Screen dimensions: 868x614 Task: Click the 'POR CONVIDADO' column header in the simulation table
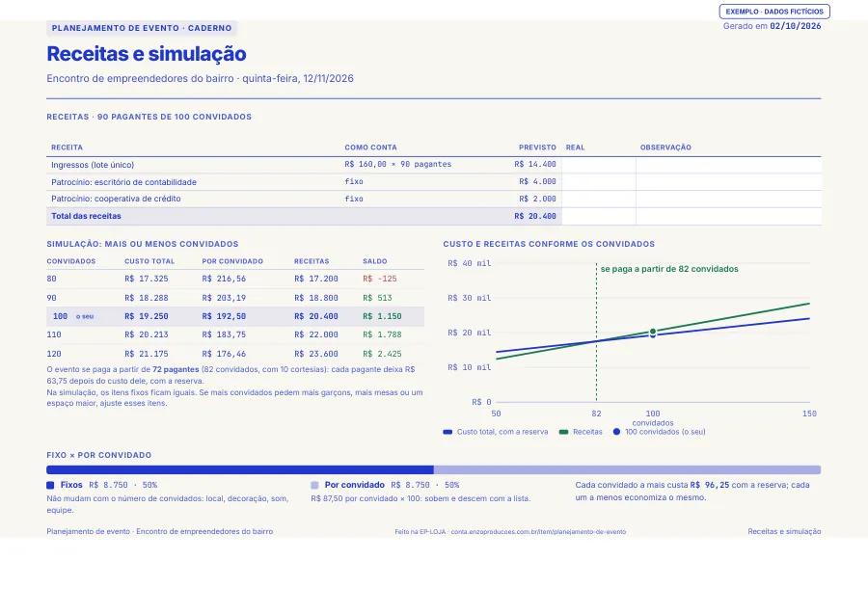tap(231, 261)
